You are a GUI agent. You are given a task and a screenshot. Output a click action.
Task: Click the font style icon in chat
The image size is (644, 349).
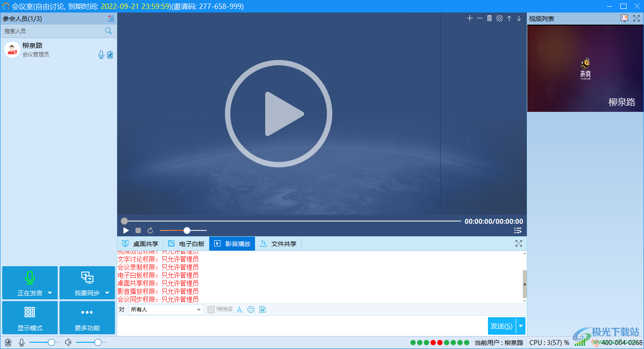(239, 310)
